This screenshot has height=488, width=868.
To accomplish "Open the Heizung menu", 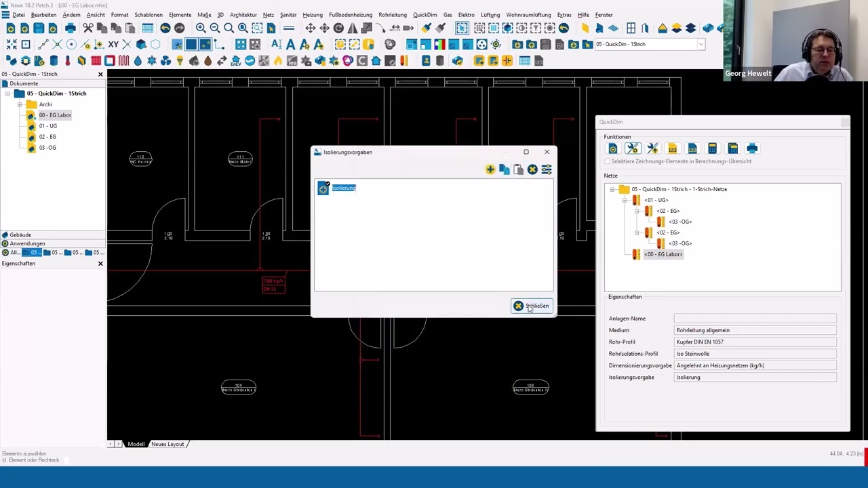I will [313, 15].
